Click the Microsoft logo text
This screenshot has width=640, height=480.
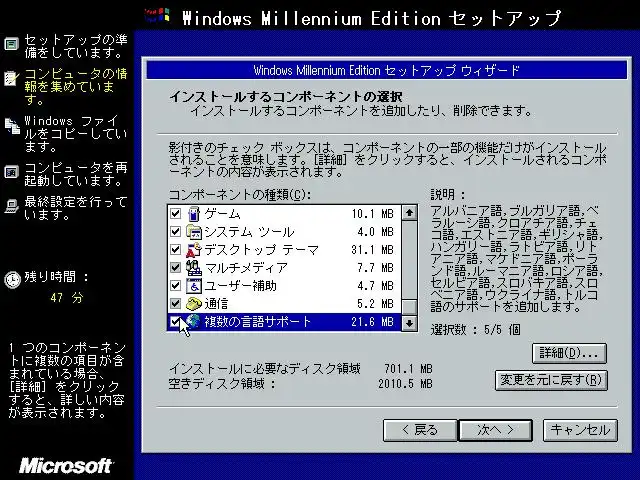pyautogui.click(x=66, y=466)
